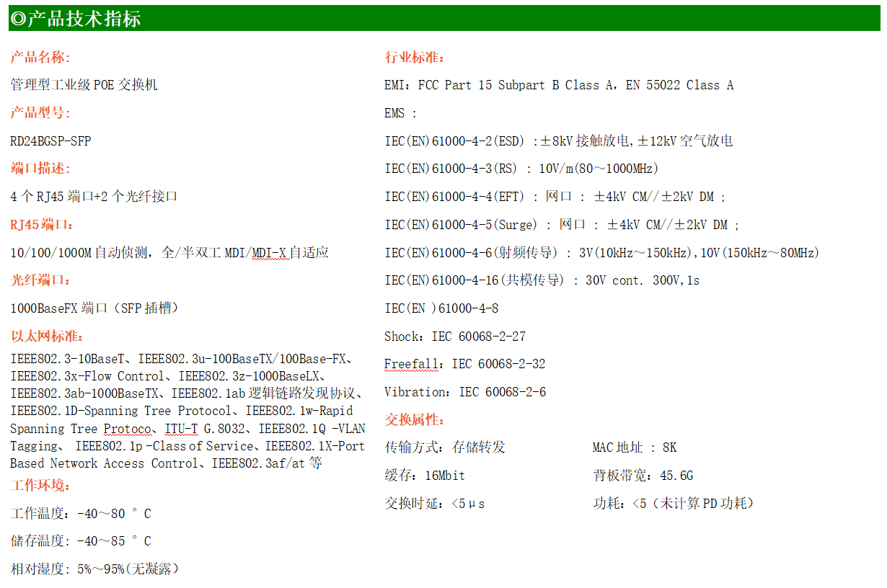Click the IEC 61000-4-2 ESD line
The width and height of the screenshot is (887, 588).
(x=559, y=141)
